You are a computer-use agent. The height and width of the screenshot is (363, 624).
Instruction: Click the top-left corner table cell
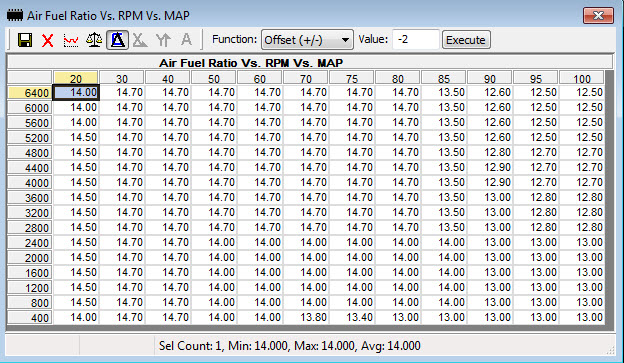tap(30, 78)
